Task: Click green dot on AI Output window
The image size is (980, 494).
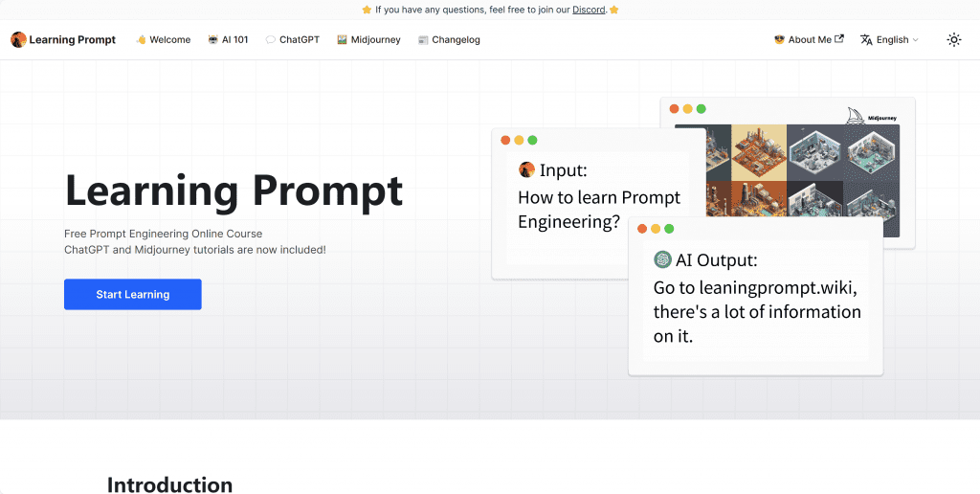Action: tap(669, 229)
